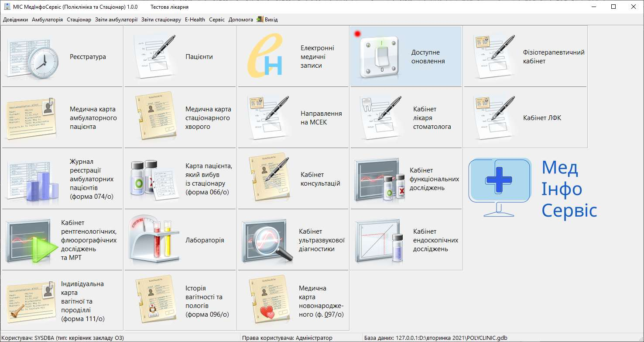This screenshot has height=342, width=644.
Task: Open the Звіти стаціонару menu
Action: click(x=161, y=20)
